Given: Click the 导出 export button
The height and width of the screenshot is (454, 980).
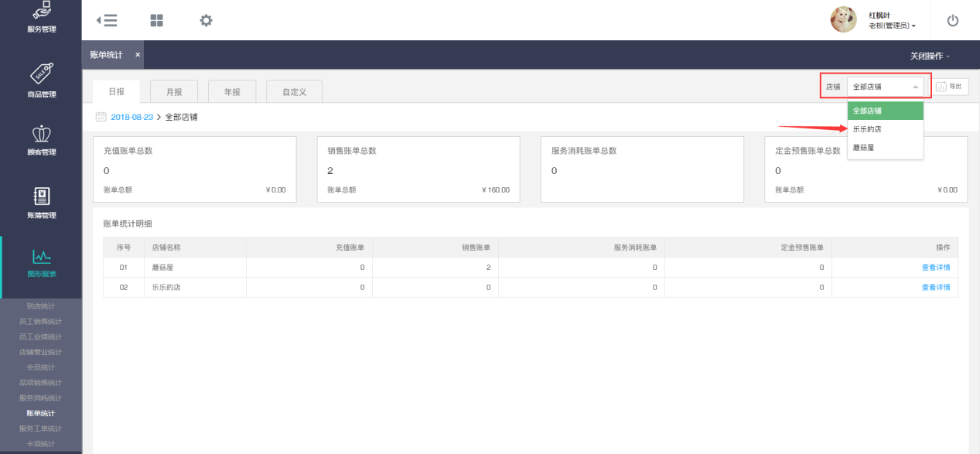Looking at the screenshot, I should pos(951,87).
